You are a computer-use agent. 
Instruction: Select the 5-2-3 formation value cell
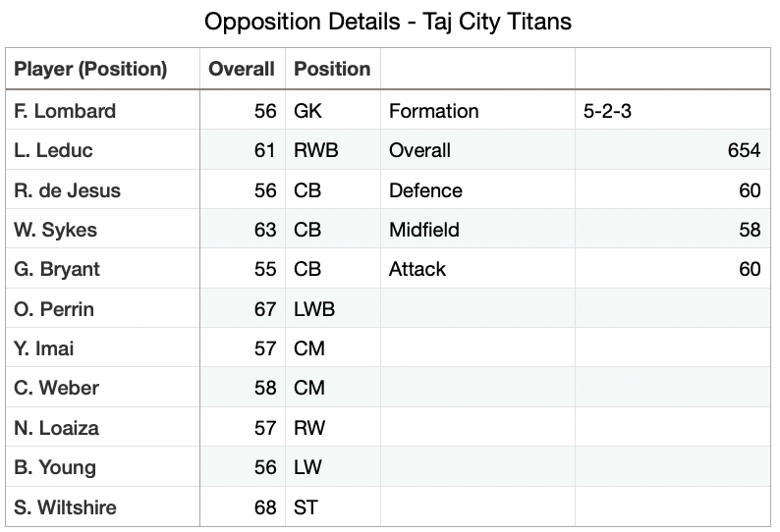click(x=673, y=111)
